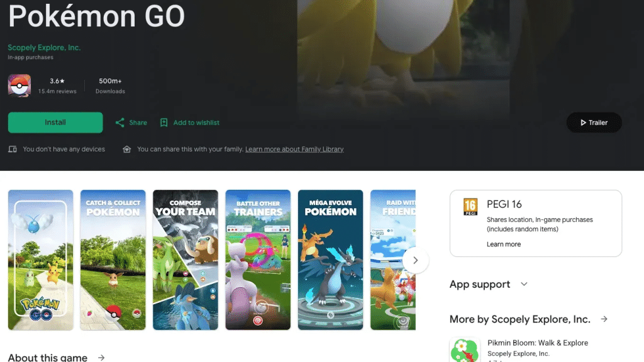Click More by Scopely Explore, Inc. heading
Screen dimensions: 644x362
[x=520, y=319]
